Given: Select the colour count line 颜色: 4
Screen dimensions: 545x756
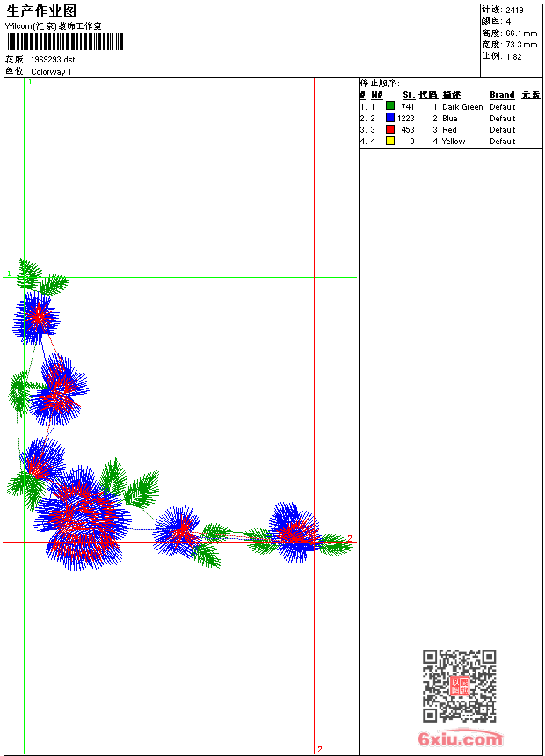Looking at the screenshot, I should coord(497,21).
